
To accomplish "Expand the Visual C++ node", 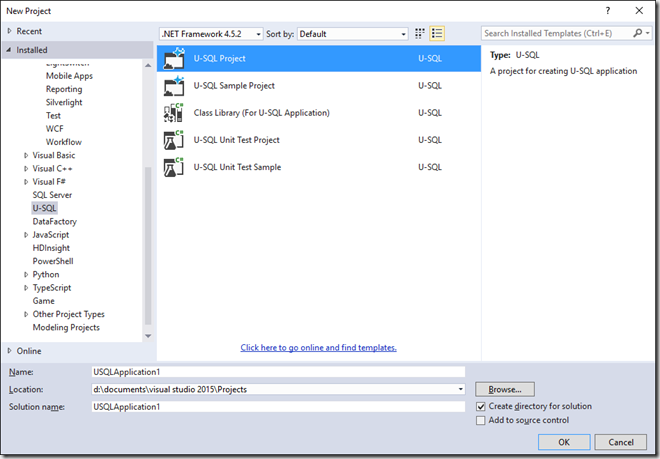I will click(26, 169).
